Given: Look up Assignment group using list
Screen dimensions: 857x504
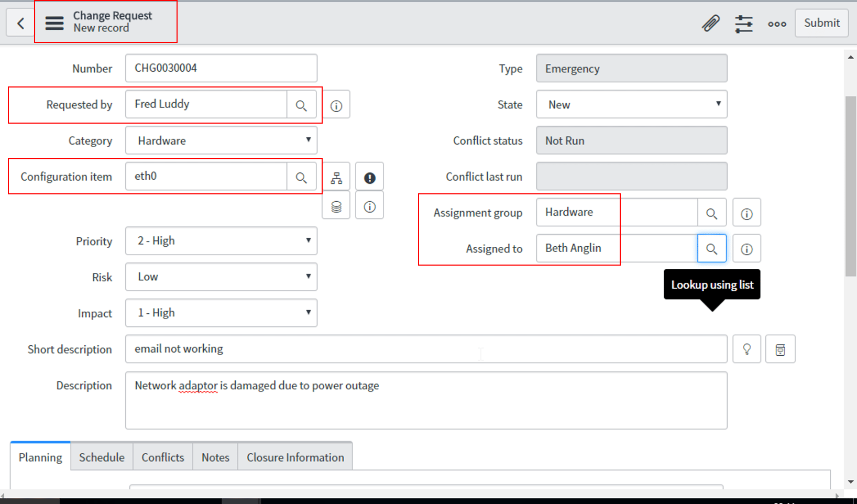Looking at the screenshot, I should point(712,213).
